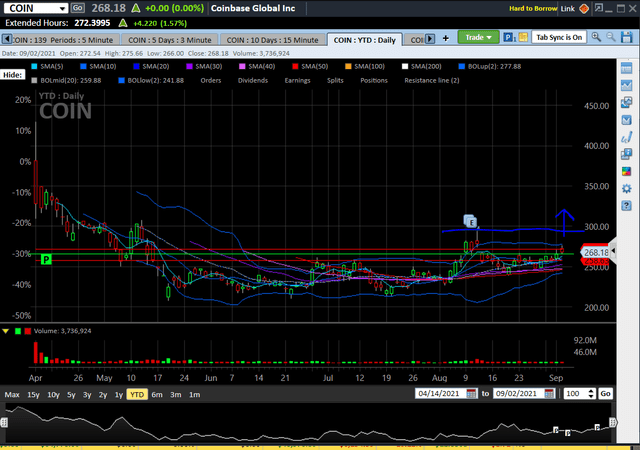Open the chart style icon in right sidebar

coord(627,85)
